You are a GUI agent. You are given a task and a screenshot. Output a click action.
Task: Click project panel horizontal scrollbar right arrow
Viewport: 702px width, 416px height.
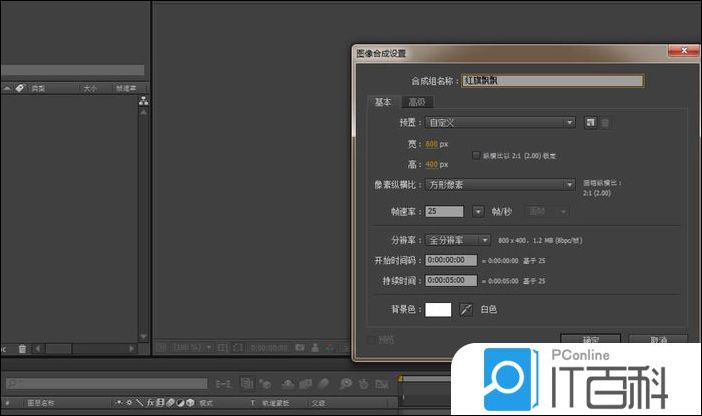pyautogui.click(x=132, y=348)
